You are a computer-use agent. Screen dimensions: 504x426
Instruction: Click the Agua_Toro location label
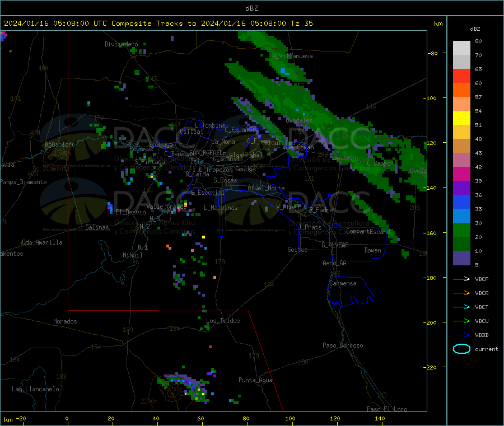point(60,144)
